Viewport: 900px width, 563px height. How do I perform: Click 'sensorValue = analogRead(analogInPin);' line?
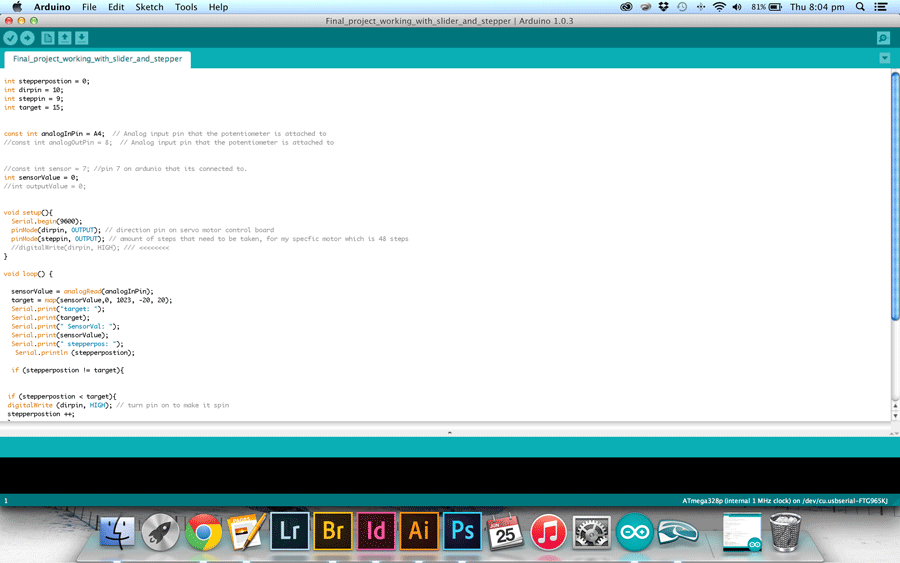pos(82,291)
